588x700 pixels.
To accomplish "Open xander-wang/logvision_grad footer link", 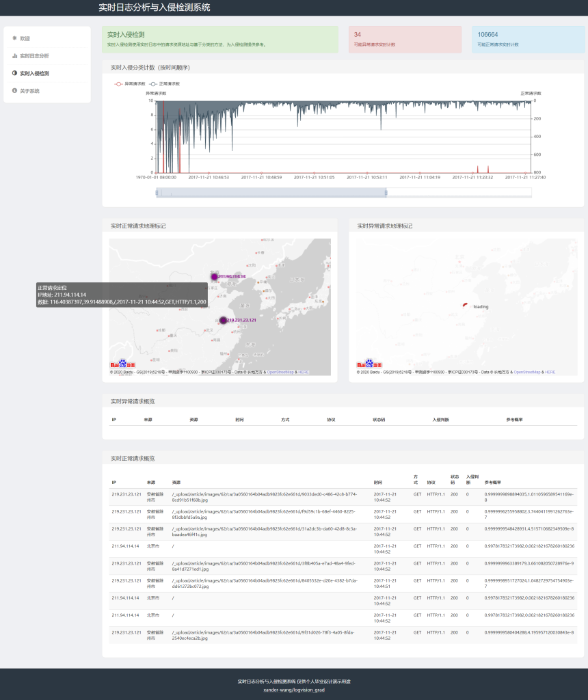I will pyautogui.click(x=294, y=690).
